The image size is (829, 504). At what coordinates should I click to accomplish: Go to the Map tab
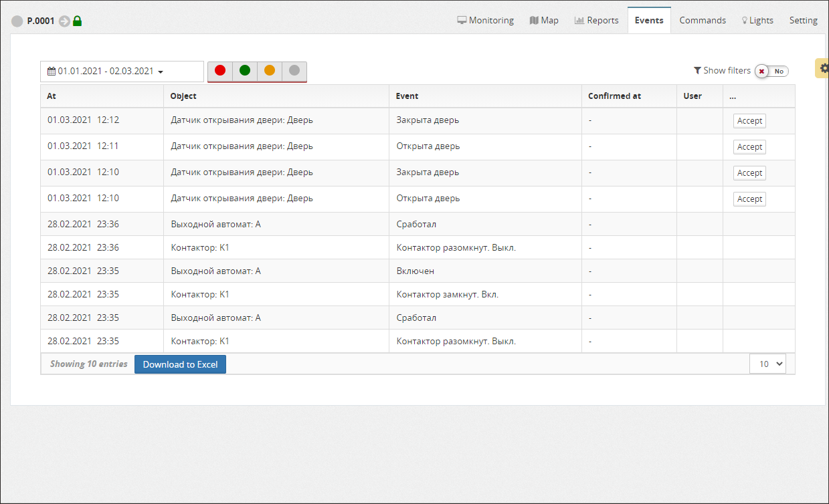(x=543, y=20)
